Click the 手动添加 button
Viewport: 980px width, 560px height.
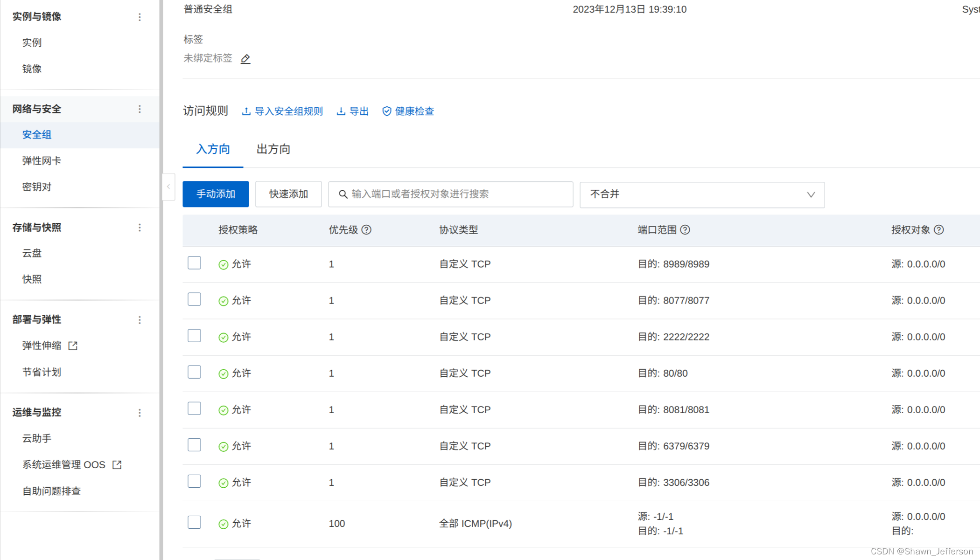tap(216, 194)
